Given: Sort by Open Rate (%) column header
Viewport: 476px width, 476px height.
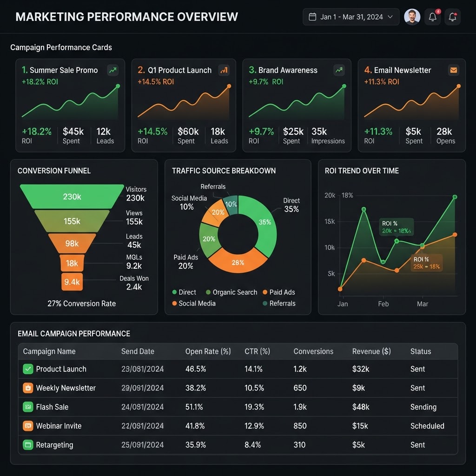Looking at the screenshot, I should pyautogui.click(x=208, y=351).
